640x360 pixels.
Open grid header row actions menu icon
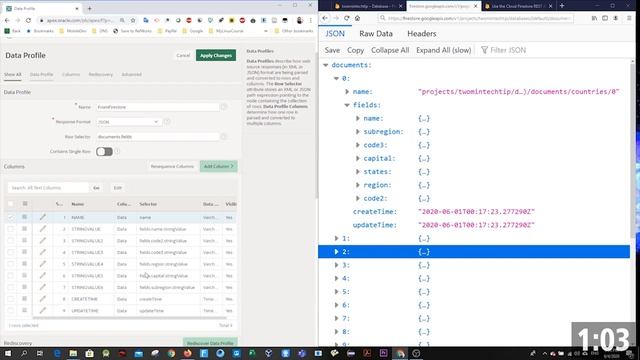coord(25,204)
